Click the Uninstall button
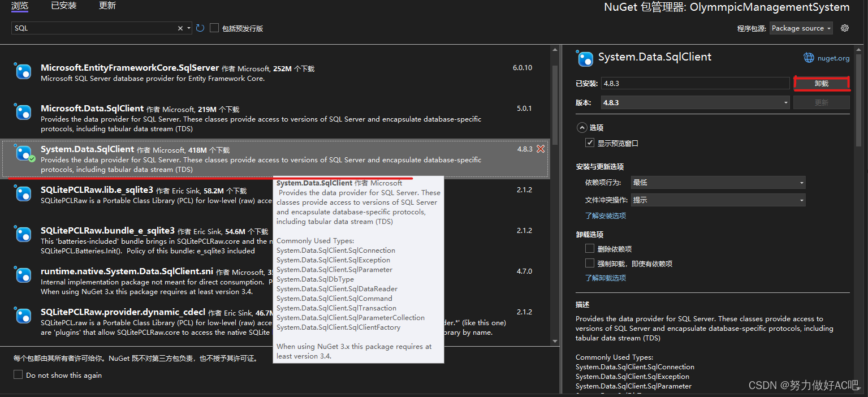868x397 pixels. coord(822,83)
